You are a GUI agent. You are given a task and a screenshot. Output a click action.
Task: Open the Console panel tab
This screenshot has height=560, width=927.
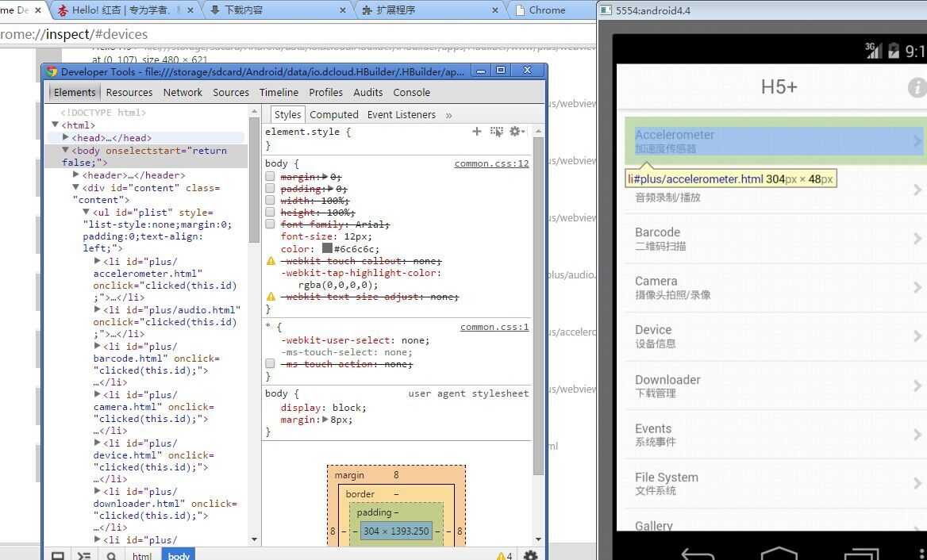point(411,92)
